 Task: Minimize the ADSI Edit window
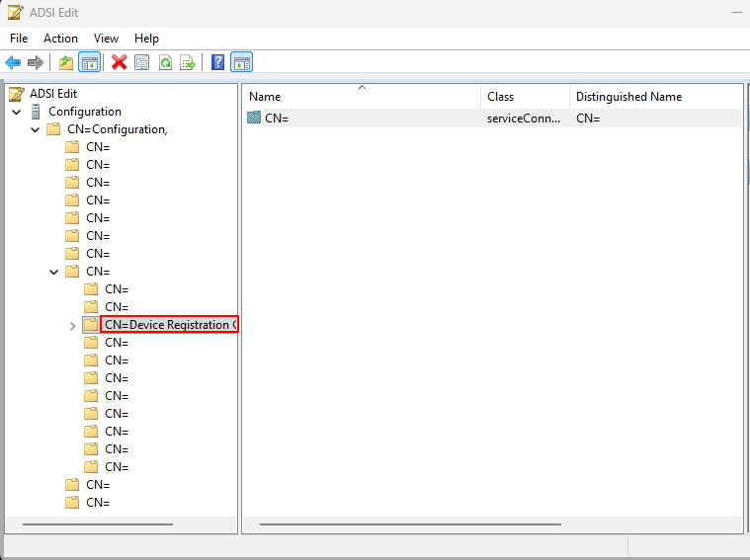tap(737, 12)
